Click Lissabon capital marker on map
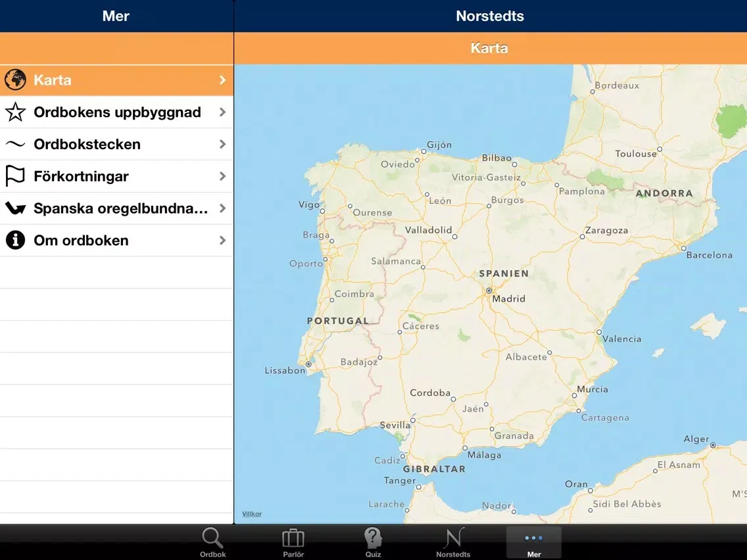Image resolution: width=747 pixels, height=560 pixels. click(308, 364)
